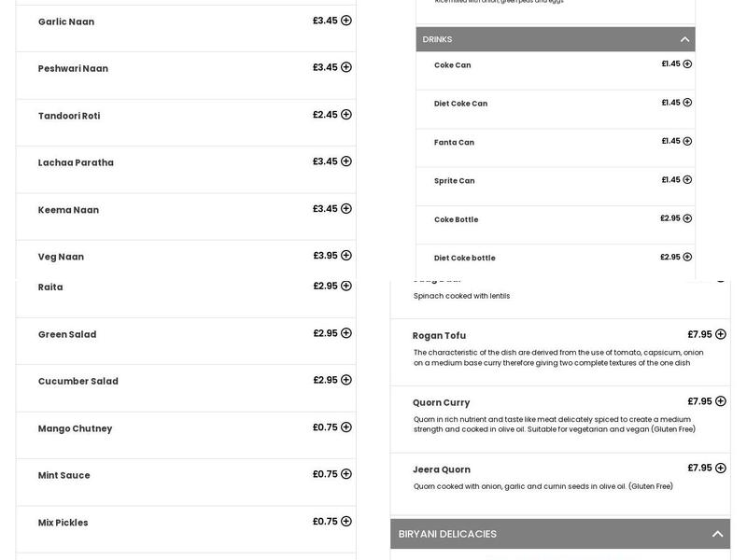Add Mix Pickles using plus icon
The width and height of the screenshot is (747, 560).
pyautogui.click(x=346, y=522)
